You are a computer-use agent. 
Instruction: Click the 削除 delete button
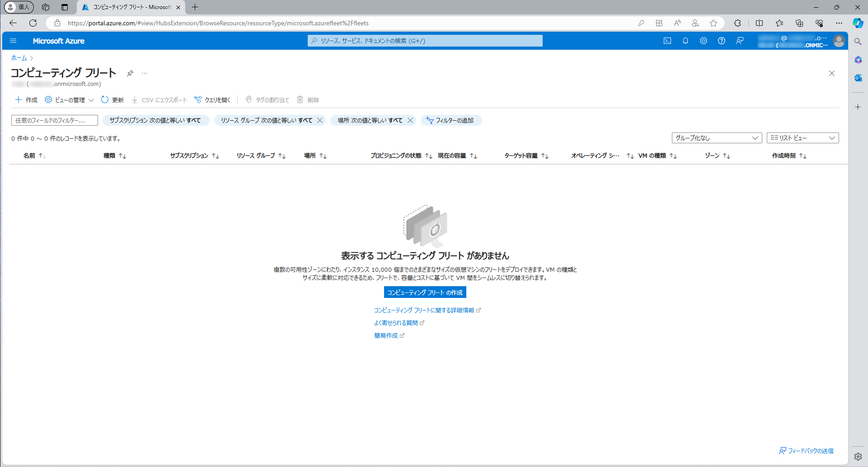tap(308, 100)
